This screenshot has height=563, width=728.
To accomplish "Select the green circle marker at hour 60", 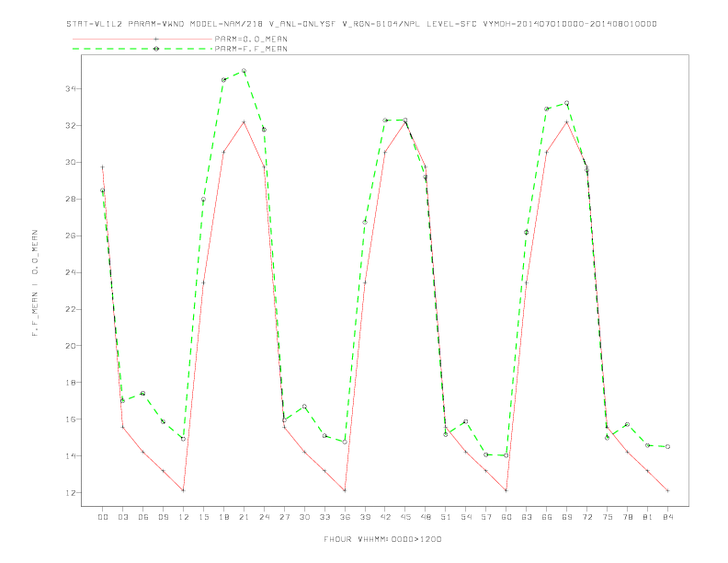I will [506, 455].
